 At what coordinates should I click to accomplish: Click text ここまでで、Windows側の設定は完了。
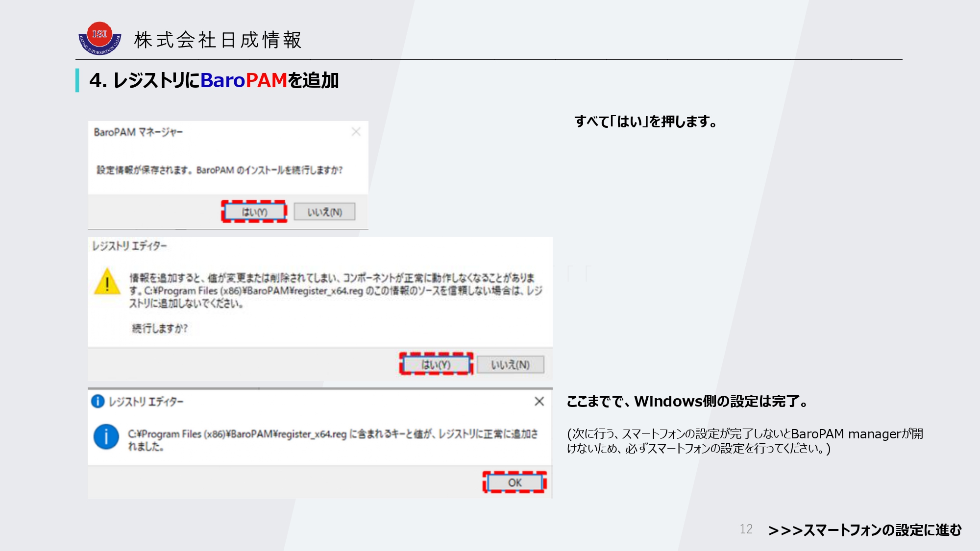[x=687, y=402]
